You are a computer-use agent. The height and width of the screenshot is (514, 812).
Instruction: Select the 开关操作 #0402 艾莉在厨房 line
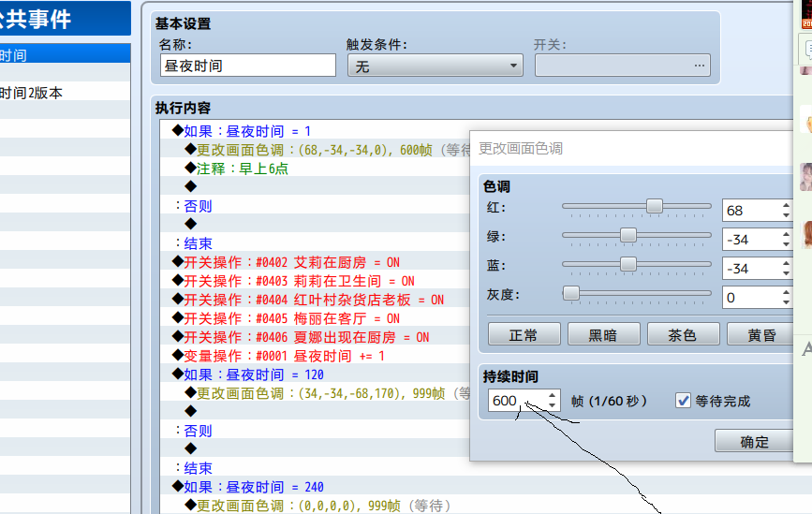286,262
